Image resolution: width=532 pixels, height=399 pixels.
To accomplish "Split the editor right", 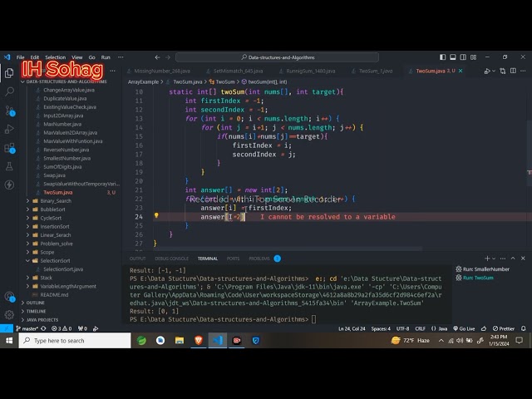I will 513,71.
